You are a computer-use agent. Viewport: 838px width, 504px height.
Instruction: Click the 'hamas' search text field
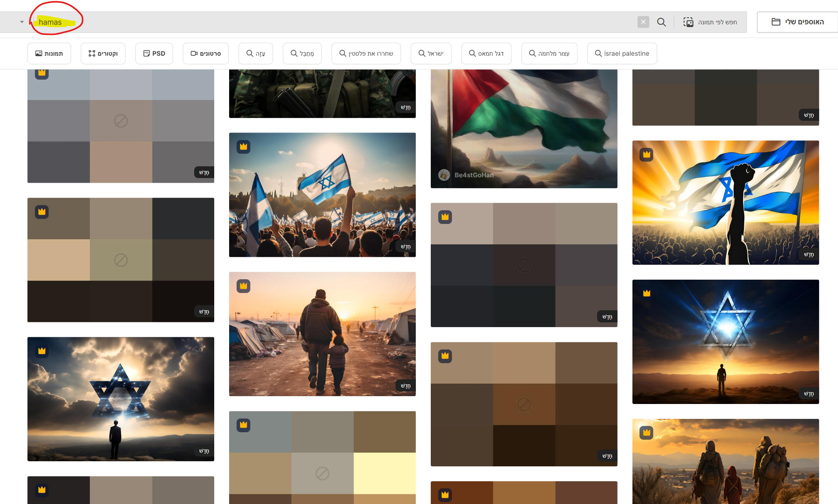(x=50, y=22)
